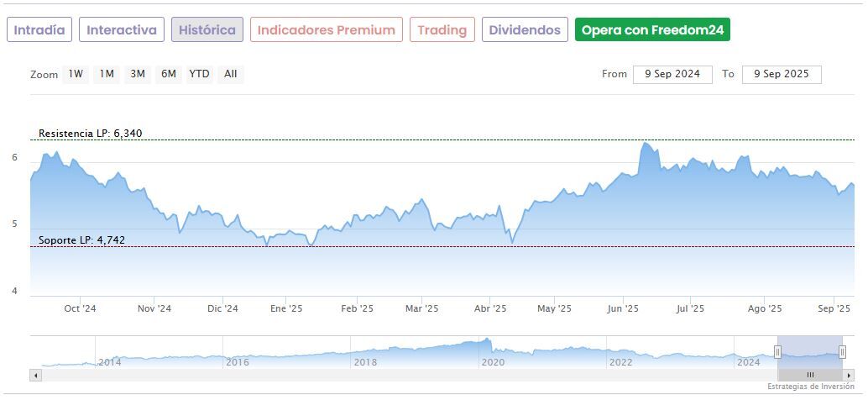Screen dimensions: 868x400
Task: Select the Histórica tab
Action: click(207, 30)
